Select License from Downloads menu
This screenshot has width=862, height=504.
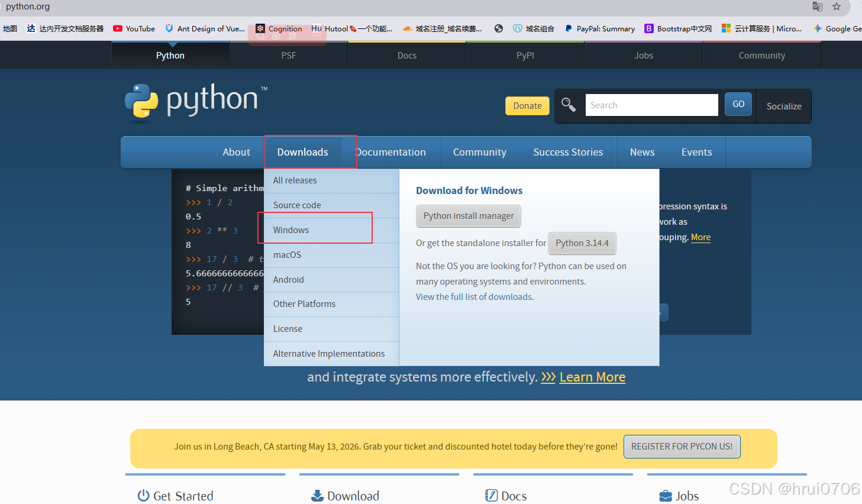331,329
